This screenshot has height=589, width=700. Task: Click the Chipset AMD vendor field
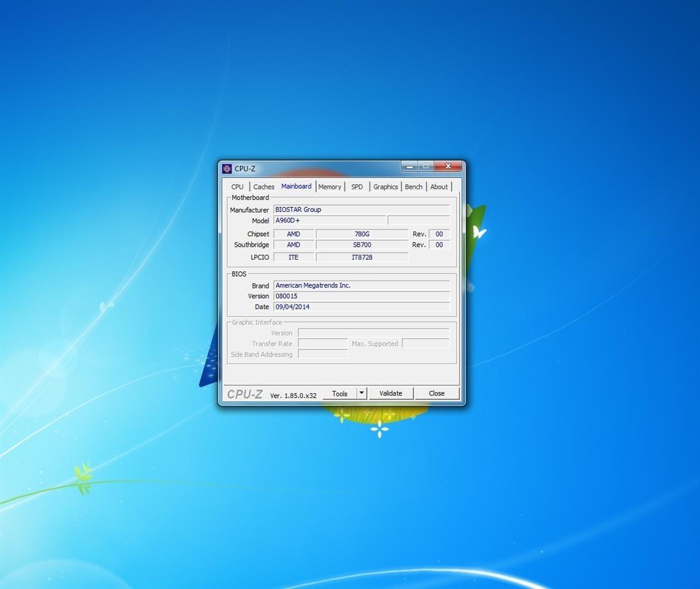(x=294, y=234)
